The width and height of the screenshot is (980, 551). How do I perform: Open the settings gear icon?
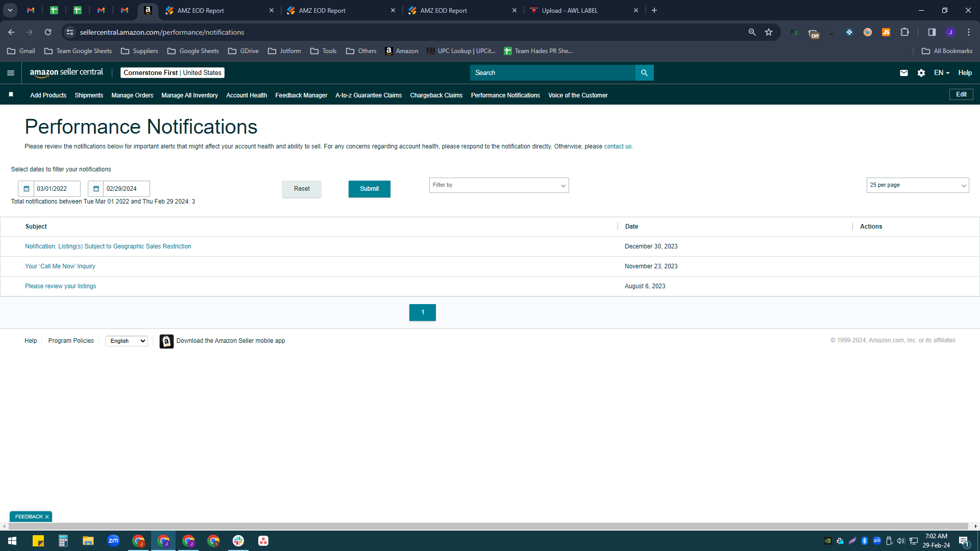tap(921, 73)
